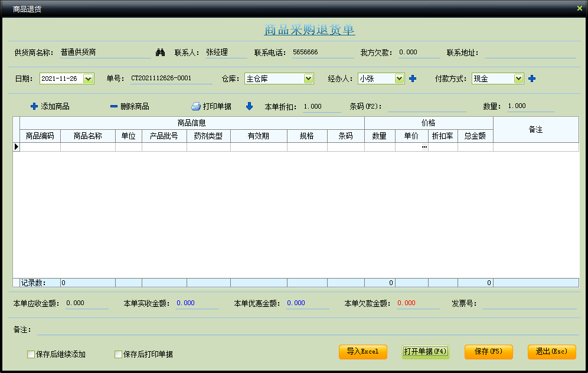Click the 打开单据(F4) button
This screenshot has width=588, height=373.
(x=426, y=352)
